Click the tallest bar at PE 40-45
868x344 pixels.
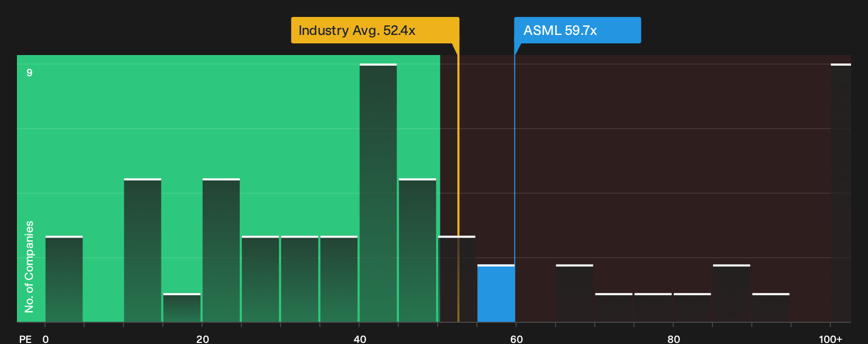(378, 193)
